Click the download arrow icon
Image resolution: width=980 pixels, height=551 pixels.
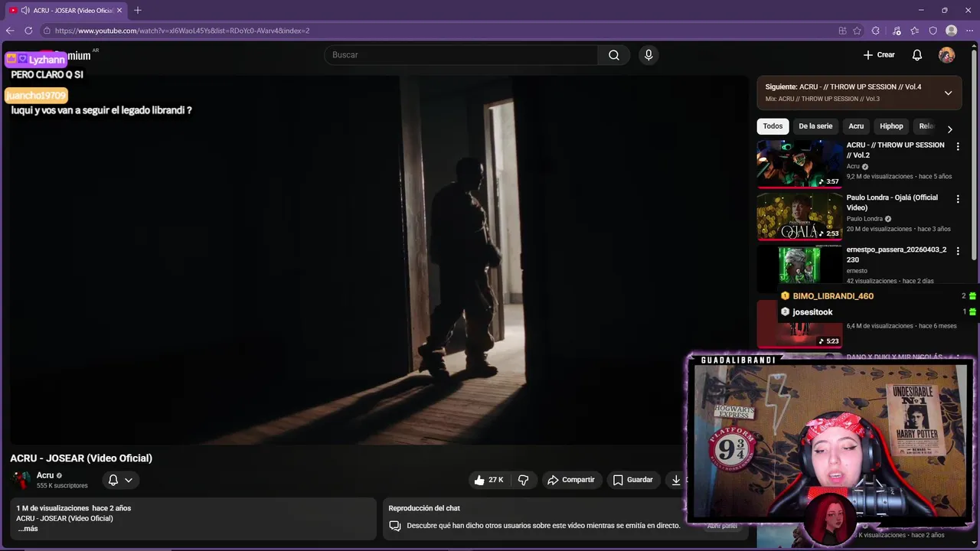(676, 480)
